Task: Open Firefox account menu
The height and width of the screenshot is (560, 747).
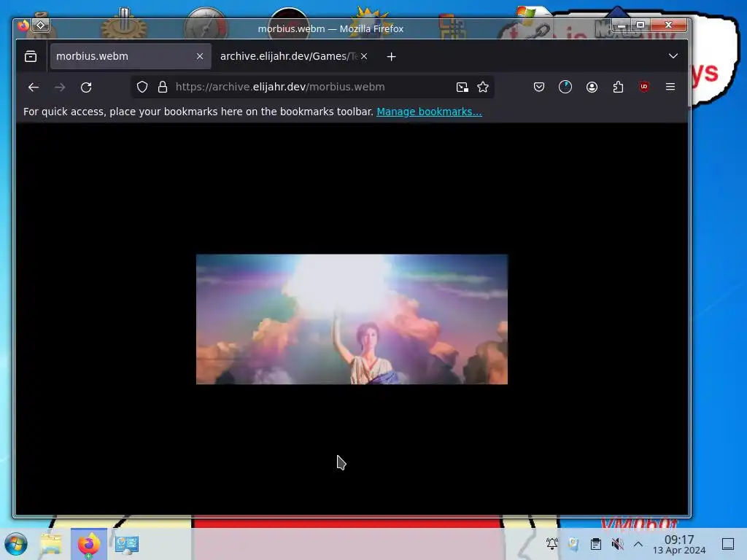Action: tap(592, 87)
